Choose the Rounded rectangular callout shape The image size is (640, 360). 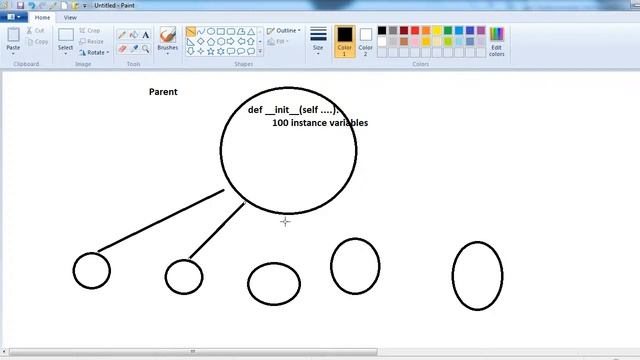[231, 51]
